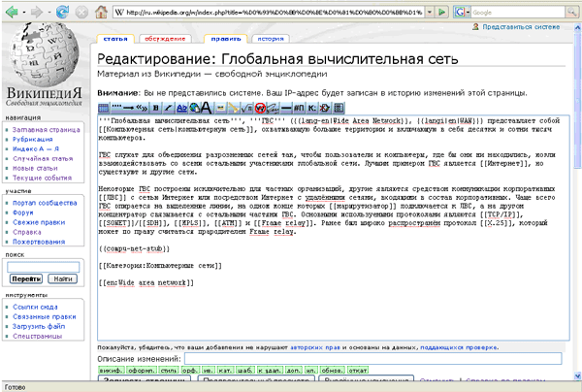This screenshot has width=582, height=392.
Task: Click Представиться системе login link
Action: [x=521, y=27]
